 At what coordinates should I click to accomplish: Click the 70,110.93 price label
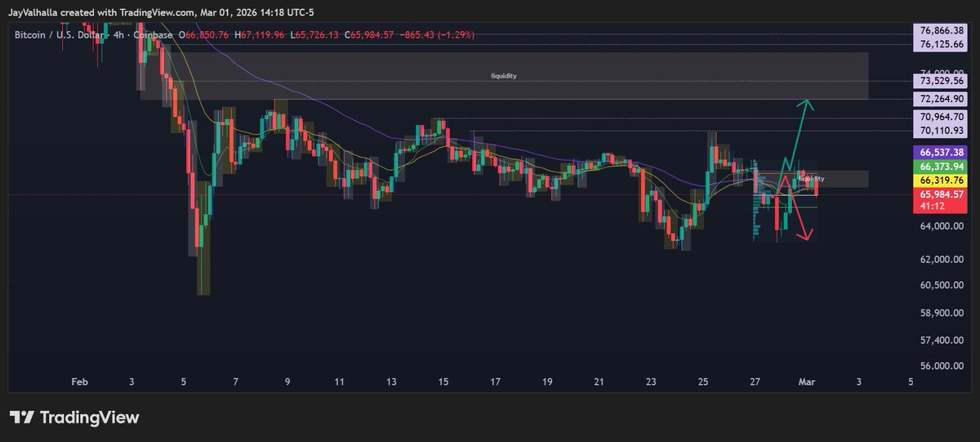(942, 131)
